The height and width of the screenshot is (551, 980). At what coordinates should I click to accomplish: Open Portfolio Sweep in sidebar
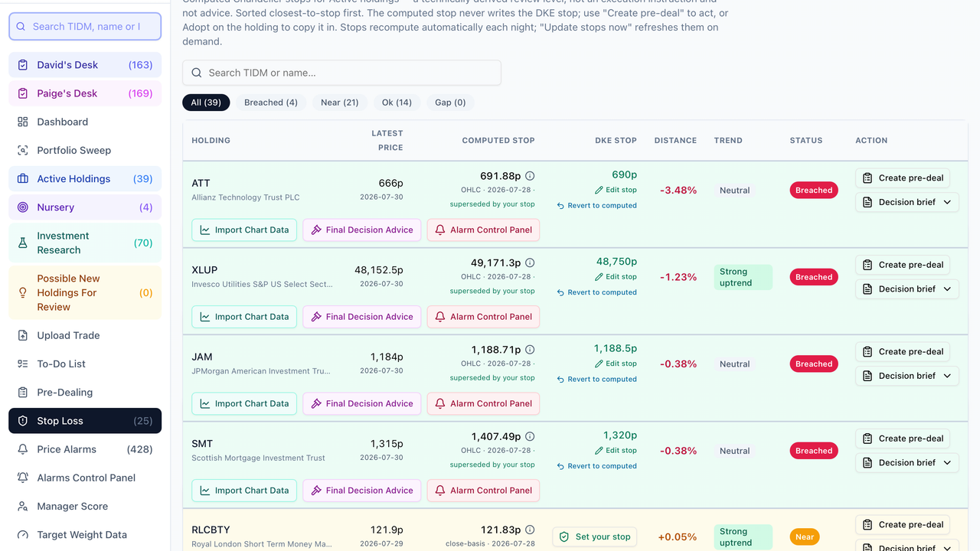click(85, 150)
